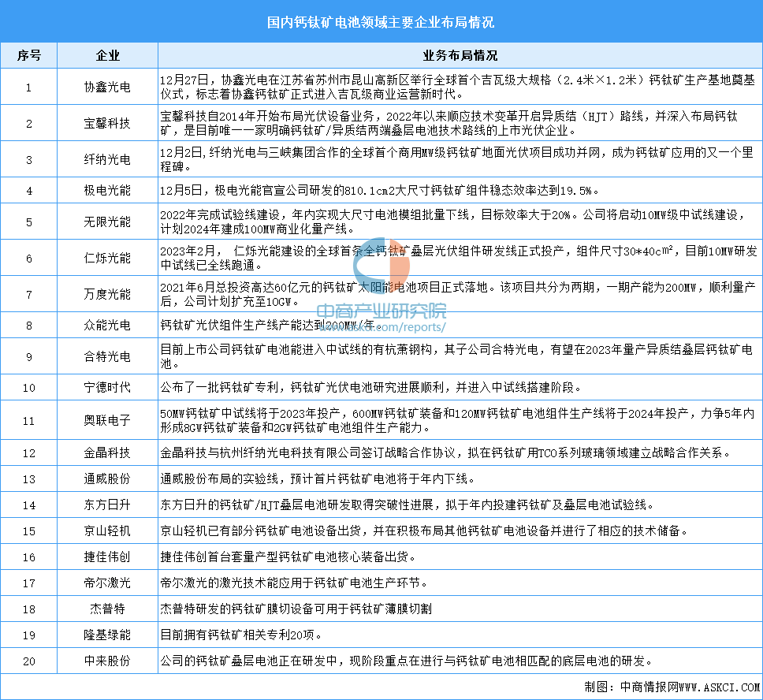
Task: Click the description starting "50MW钙钛矿中试线"
Action: [x=457, y=420]
